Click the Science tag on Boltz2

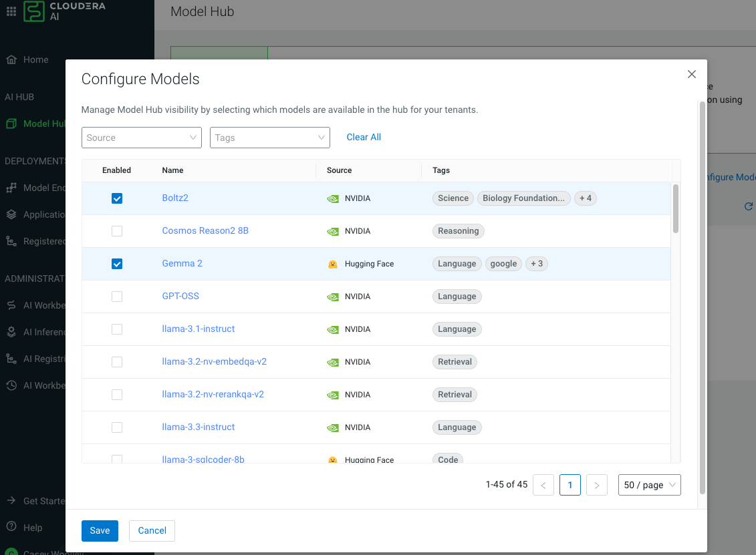453,198
